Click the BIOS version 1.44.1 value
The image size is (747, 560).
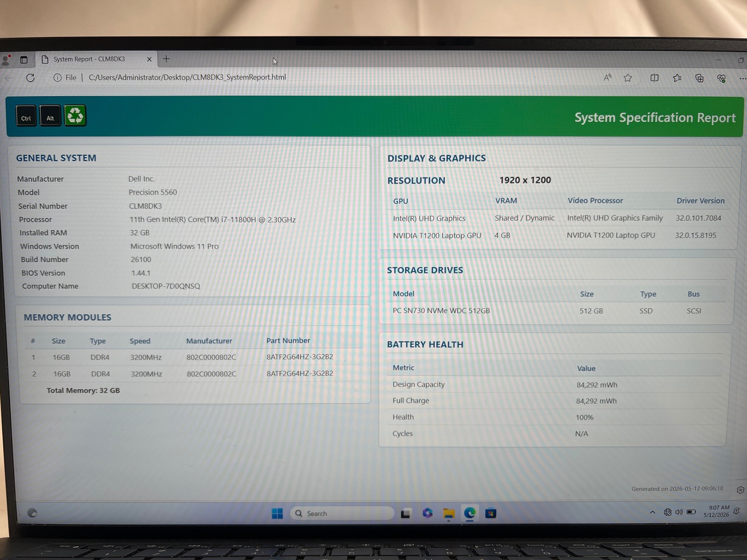tap(141, 273)
